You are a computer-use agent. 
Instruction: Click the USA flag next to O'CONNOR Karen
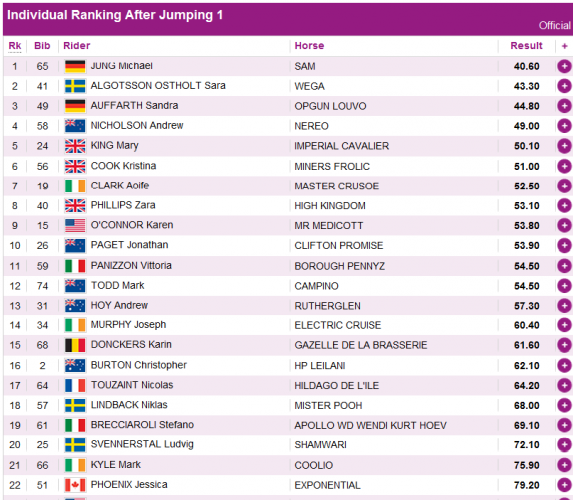point(75,226)
